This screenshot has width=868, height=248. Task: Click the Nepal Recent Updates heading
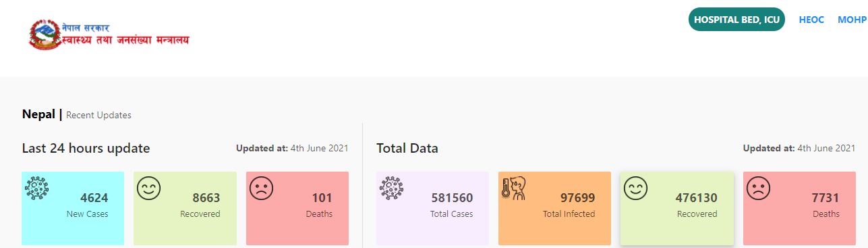77,114
